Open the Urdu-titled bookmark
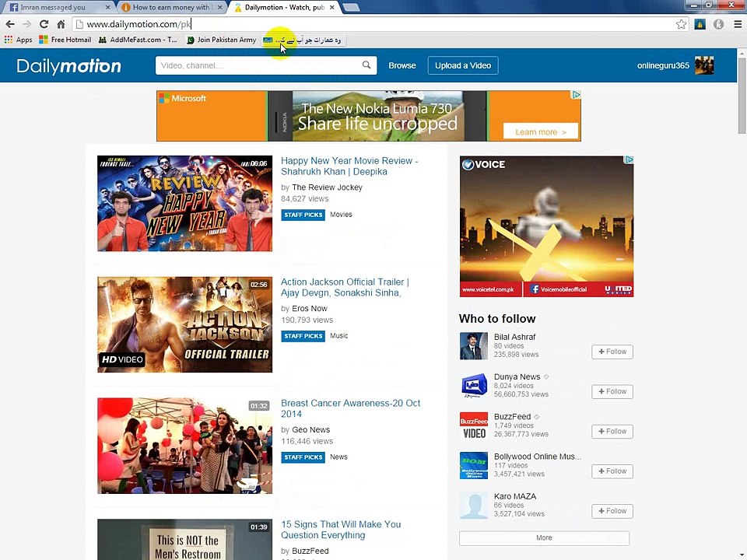The height and width of the screenshot is (560, 747). 303,40
